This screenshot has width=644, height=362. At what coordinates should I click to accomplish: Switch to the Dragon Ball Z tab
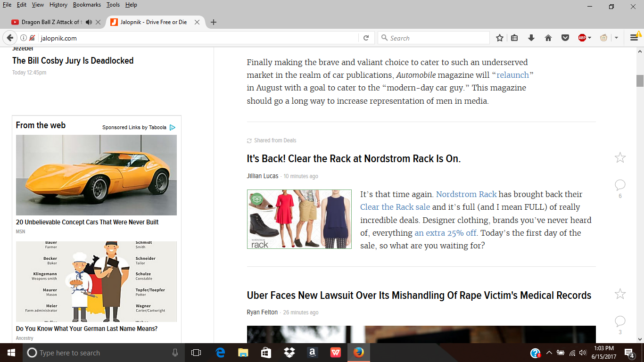(51, 22)
